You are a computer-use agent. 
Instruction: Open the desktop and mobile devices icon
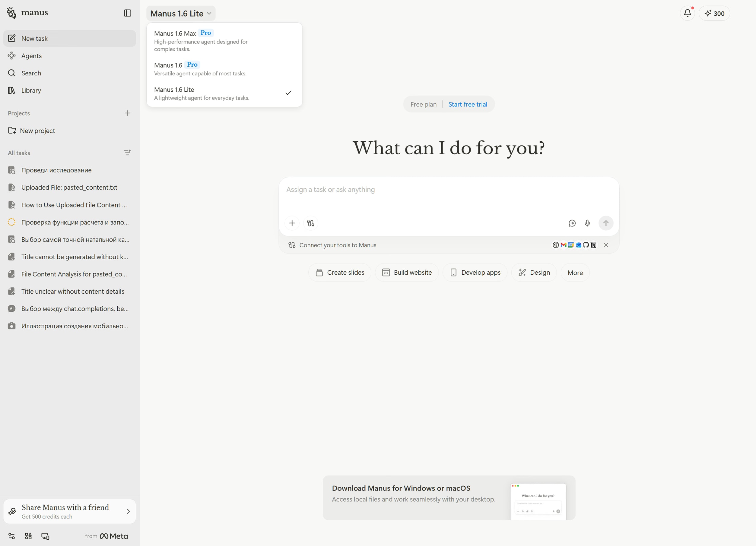(45, 536)
